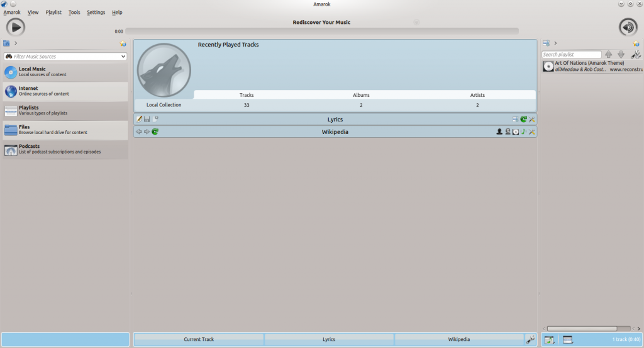This screenshot has width=644, height=348.
Task: Mute audio using the speaker volume icon
Action: point(628,28)
